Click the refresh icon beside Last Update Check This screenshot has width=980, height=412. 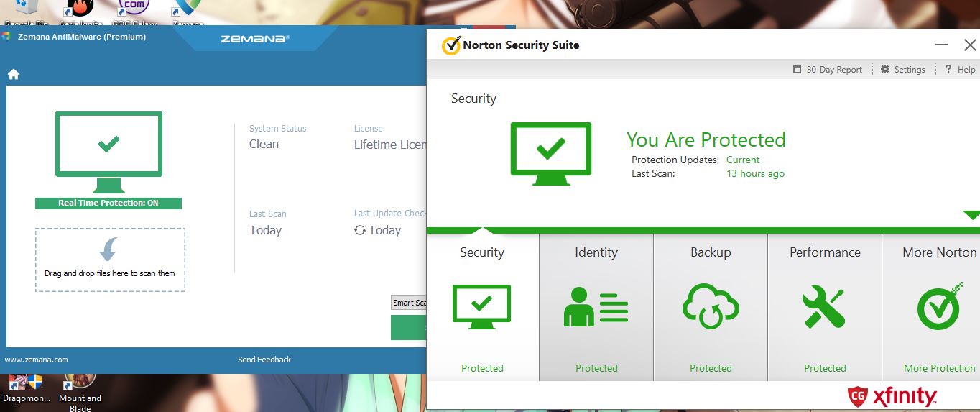tap(360, 230)
